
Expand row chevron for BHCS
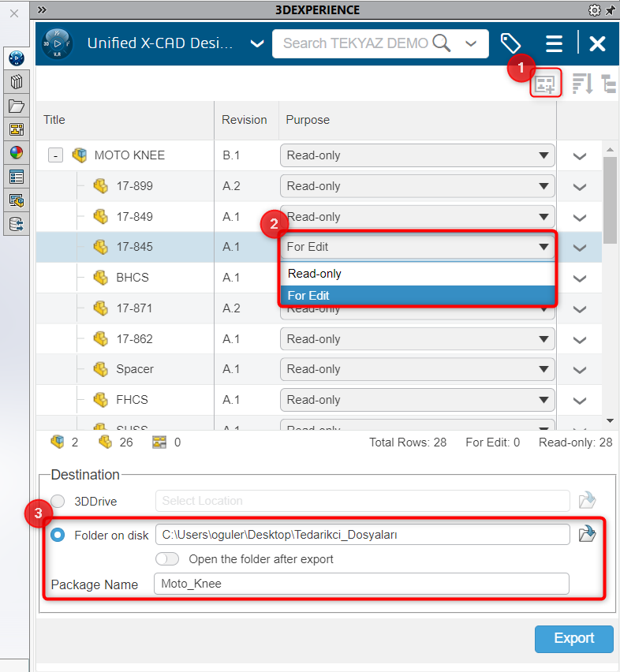click(580, 278)
